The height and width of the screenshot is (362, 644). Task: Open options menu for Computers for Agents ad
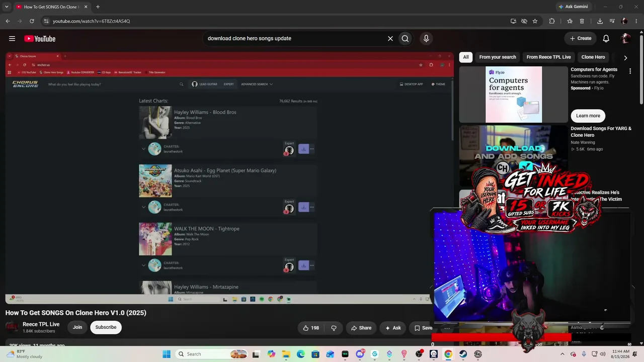[630, 71]
